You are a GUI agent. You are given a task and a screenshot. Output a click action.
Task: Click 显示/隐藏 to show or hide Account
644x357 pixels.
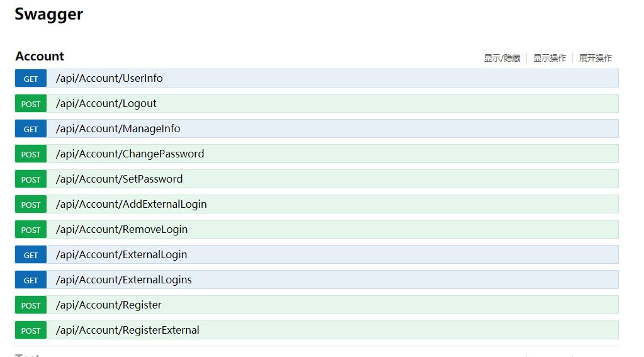pos(502,58)
